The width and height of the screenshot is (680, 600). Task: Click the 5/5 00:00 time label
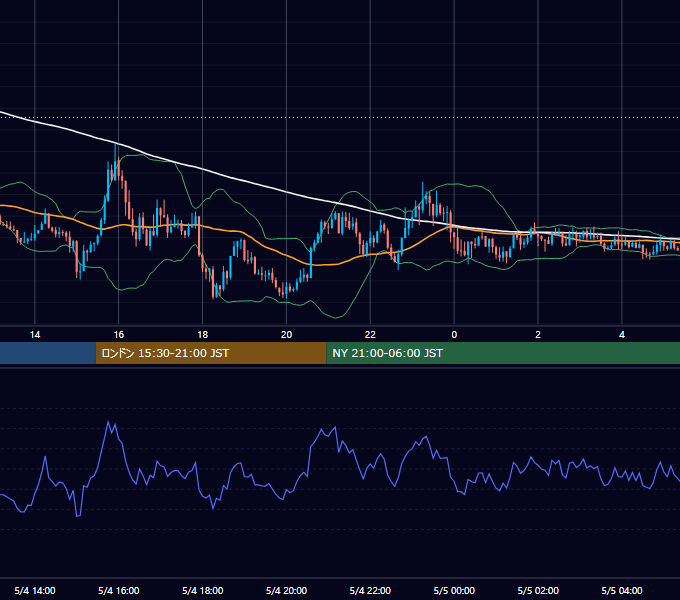454,590
